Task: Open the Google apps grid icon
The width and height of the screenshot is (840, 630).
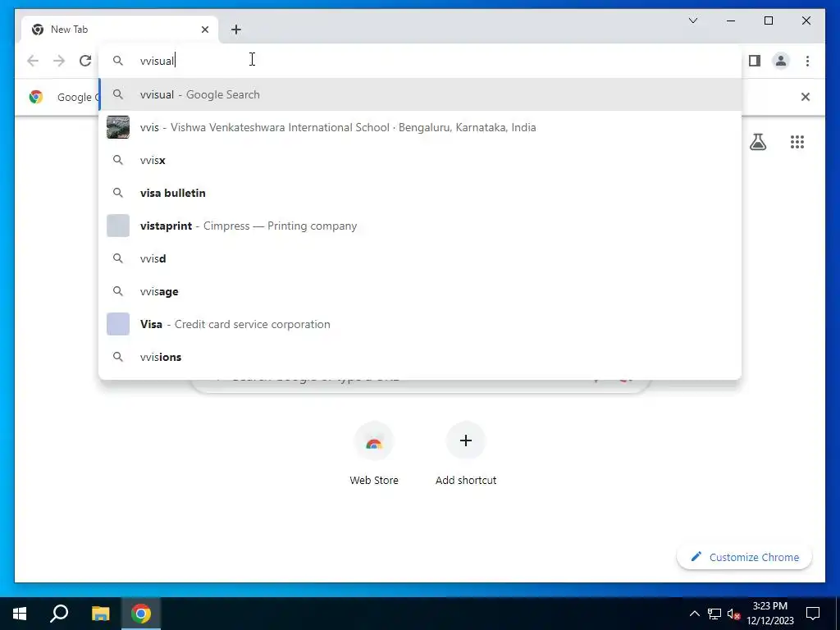Action: (x=797, y=142)
